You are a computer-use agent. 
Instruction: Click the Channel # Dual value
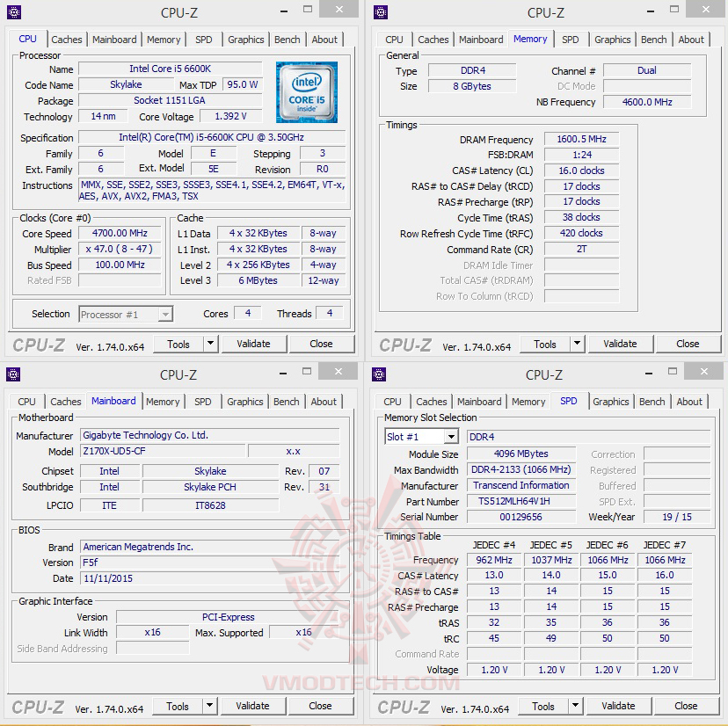click(647, 70)
